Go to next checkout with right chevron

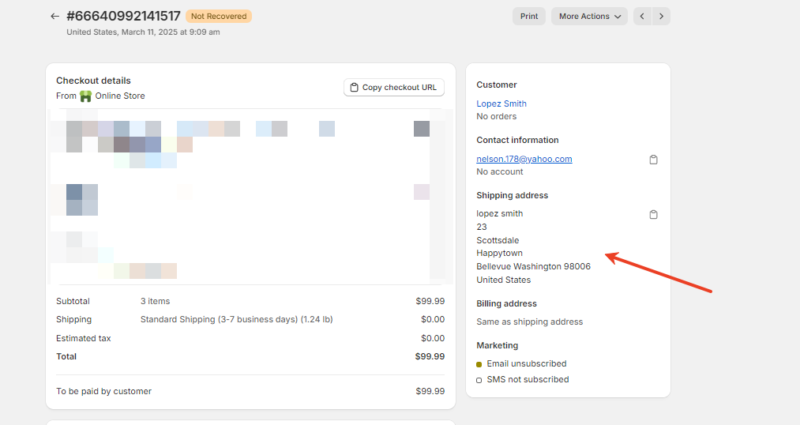coord(661,16)
